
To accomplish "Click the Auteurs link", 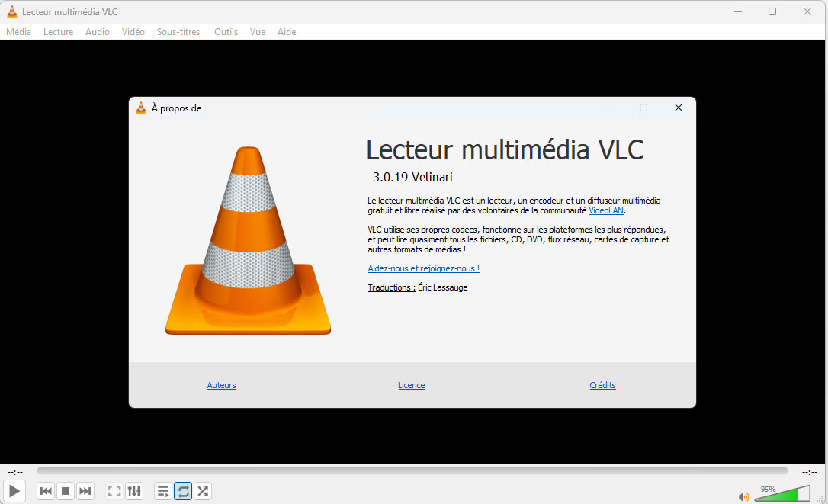I will pos(221,385).
